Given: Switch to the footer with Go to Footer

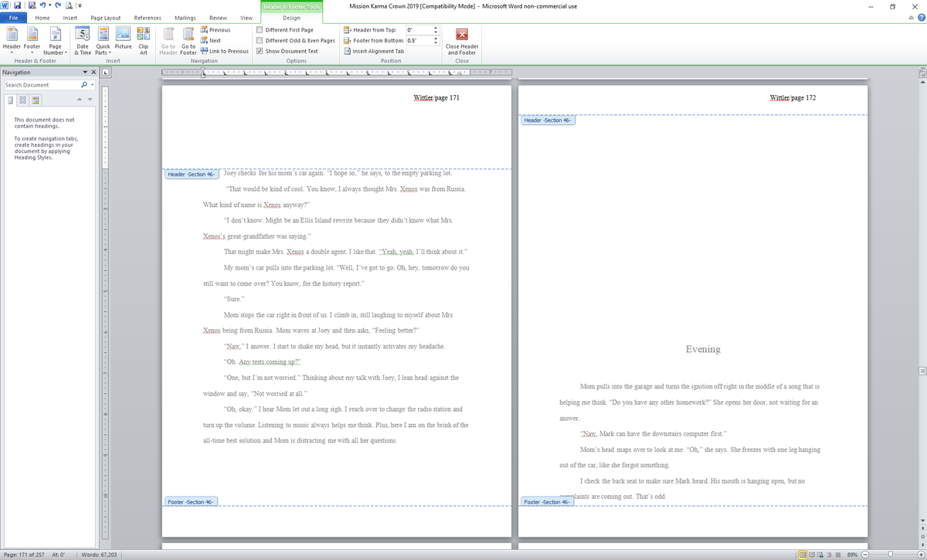Looking at the screenshot, I should [x=188, y=40].
